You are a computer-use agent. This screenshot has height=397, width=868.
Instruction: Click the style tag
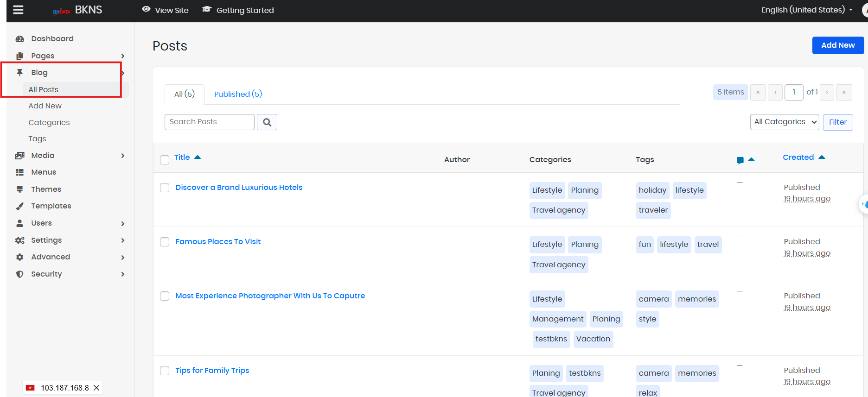647,319
